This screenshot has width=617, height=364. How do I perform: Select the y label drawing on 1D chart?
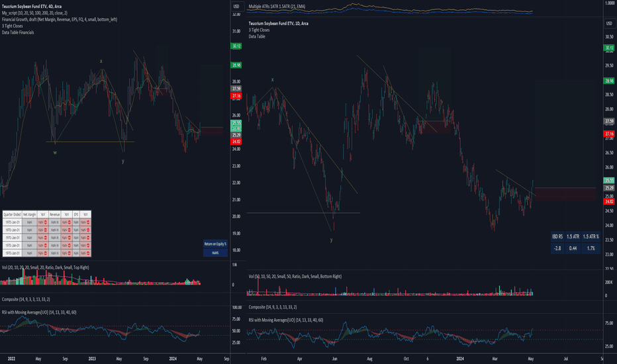click(x=331, y=240)
